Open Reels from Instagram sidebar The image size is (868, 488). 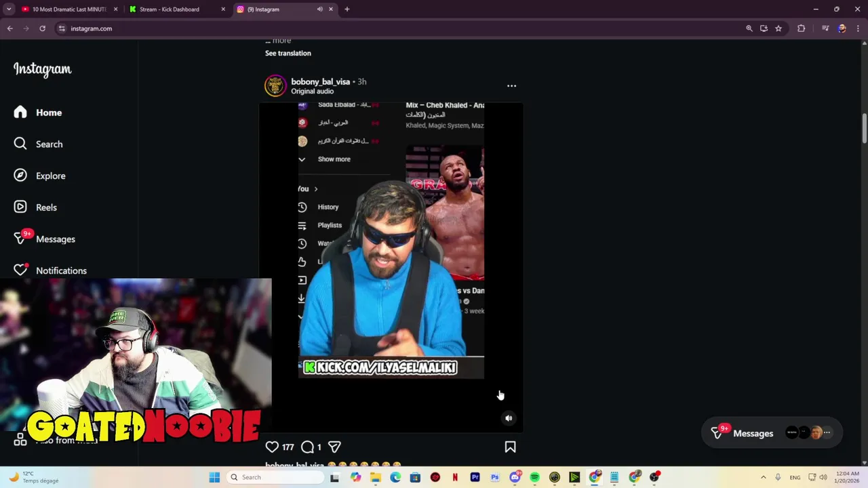click(35, 207)
